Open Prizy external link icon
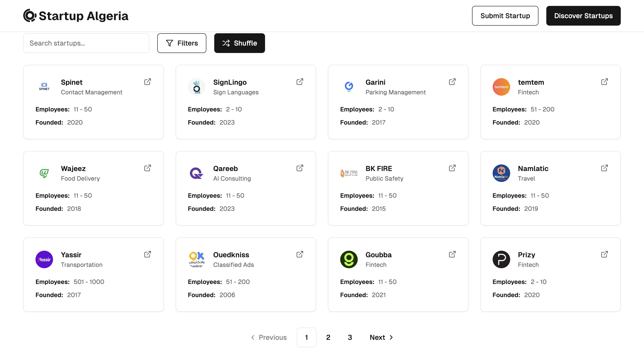Screen dimensions: 644x349 pyautogui.click(x=604, y=254)
